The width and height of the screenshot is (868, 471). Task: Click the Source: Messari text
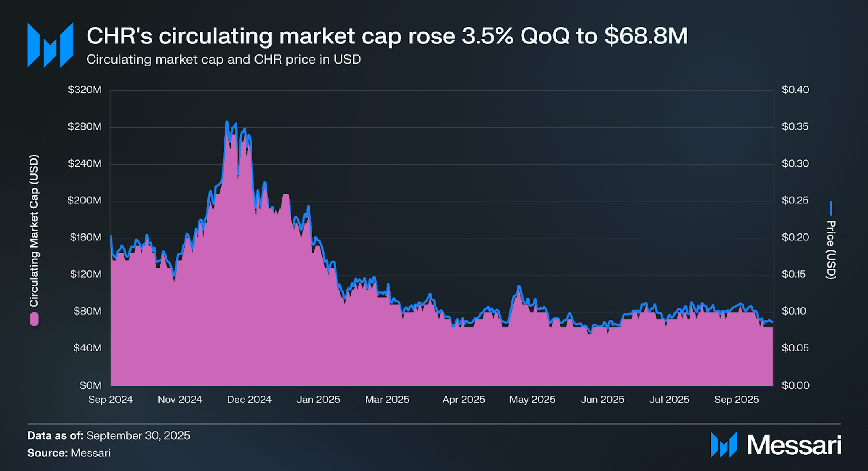pos(69,453)
